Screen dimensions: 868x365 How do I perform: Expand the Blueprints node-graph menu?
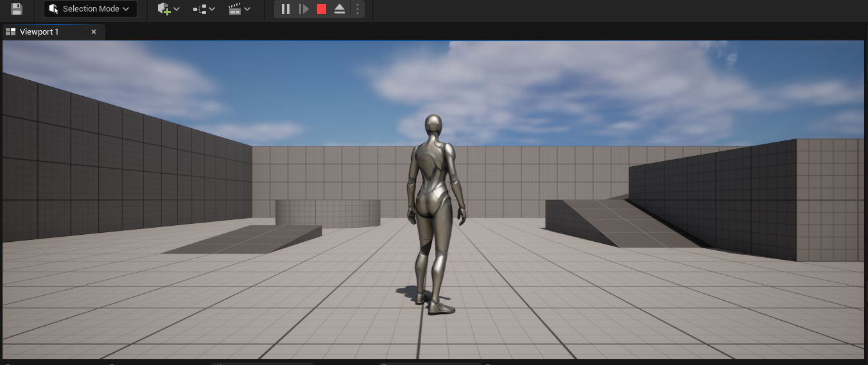(x=204, y=9)
